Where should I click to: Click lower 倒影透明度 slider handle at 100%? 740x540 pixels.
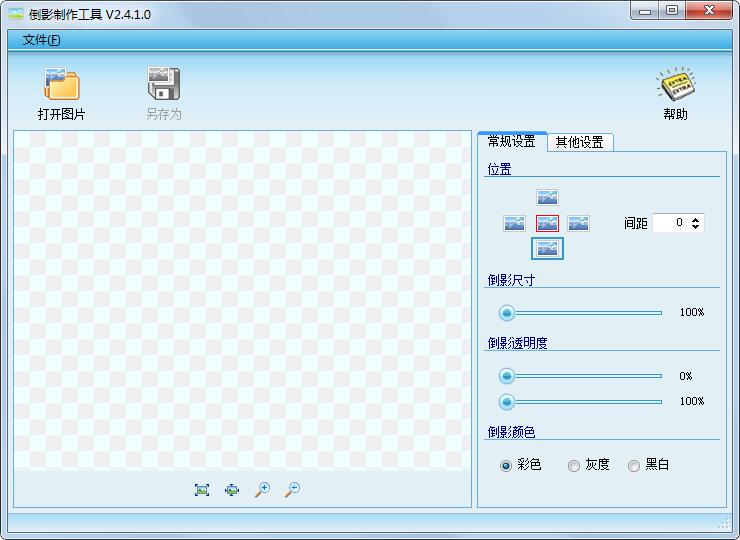pyautogui.click(x=507, y=402)
